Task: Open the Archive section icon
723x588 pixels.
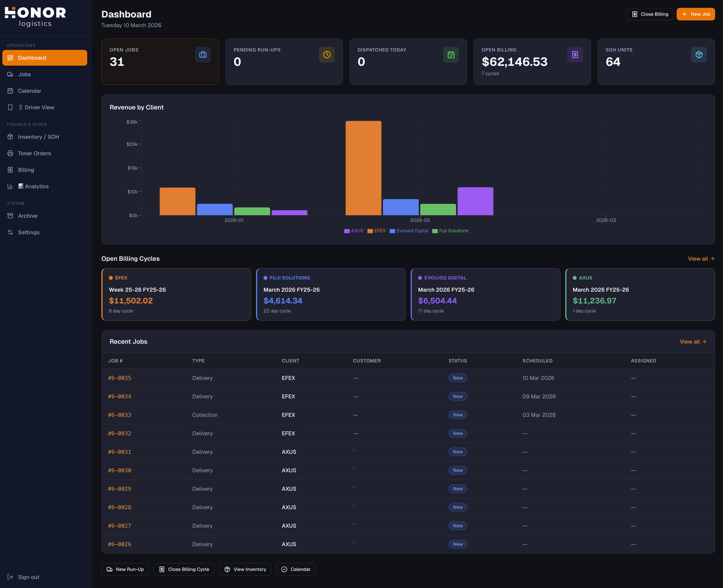Action: (10, 216)
